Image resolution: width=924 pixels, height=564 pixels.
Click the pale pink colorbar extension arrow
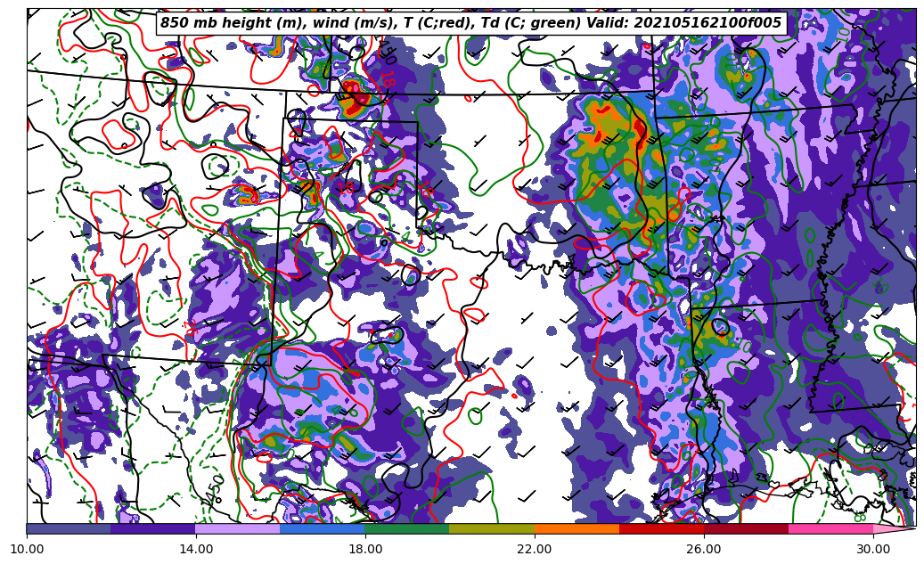(893, 528)
